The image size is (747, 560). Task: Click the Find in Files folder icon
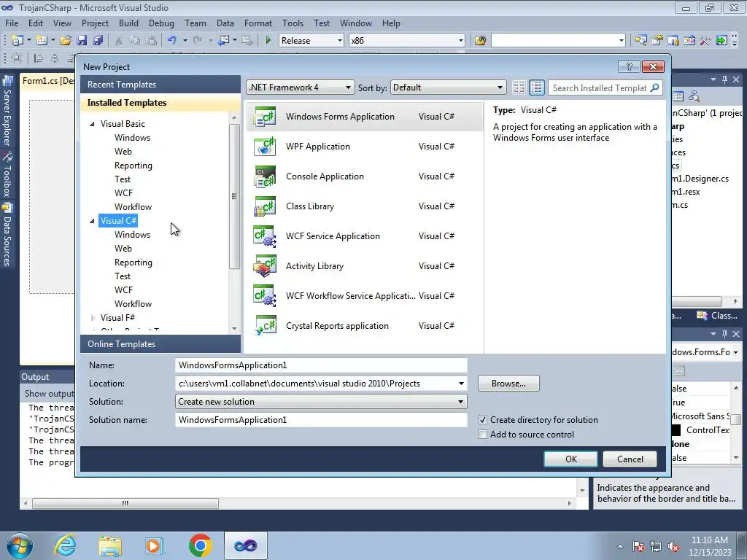pos(480,41)
